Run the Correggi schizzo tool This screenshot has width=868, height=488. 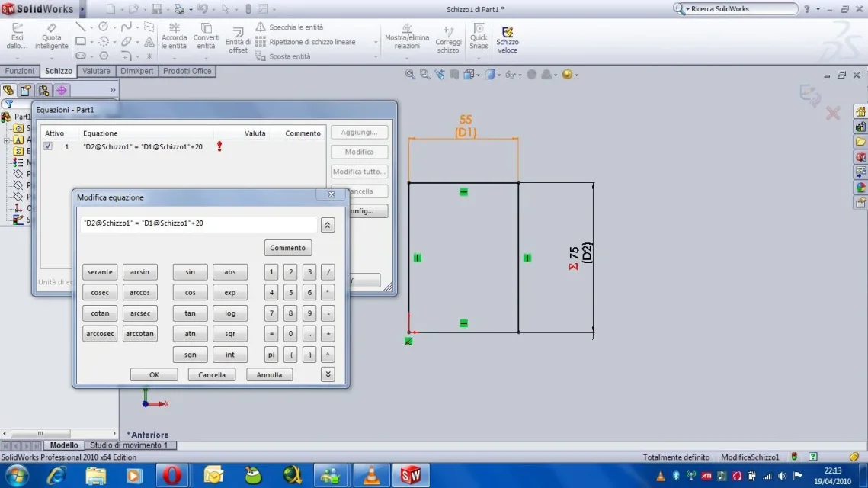point(448,39)
